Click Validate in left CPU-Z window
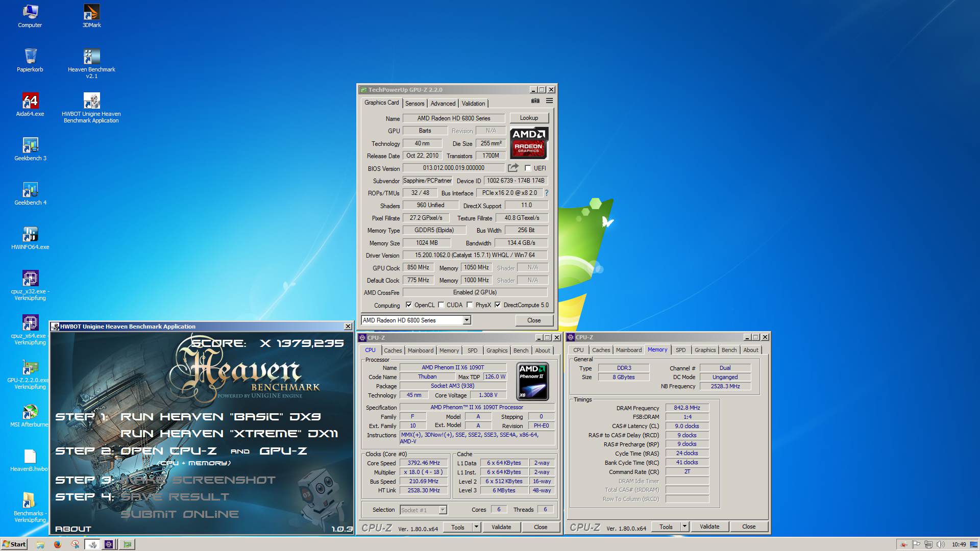Screen dimensions: 980x551 click(501, 527)
